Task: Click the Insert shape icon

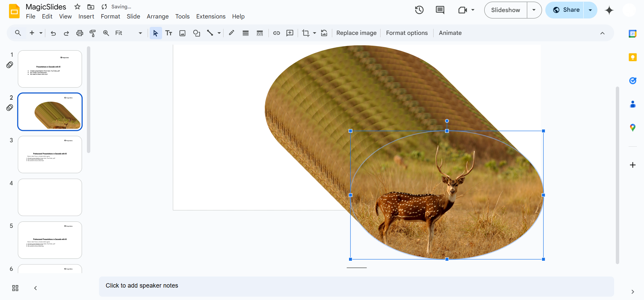Action: 196,33
